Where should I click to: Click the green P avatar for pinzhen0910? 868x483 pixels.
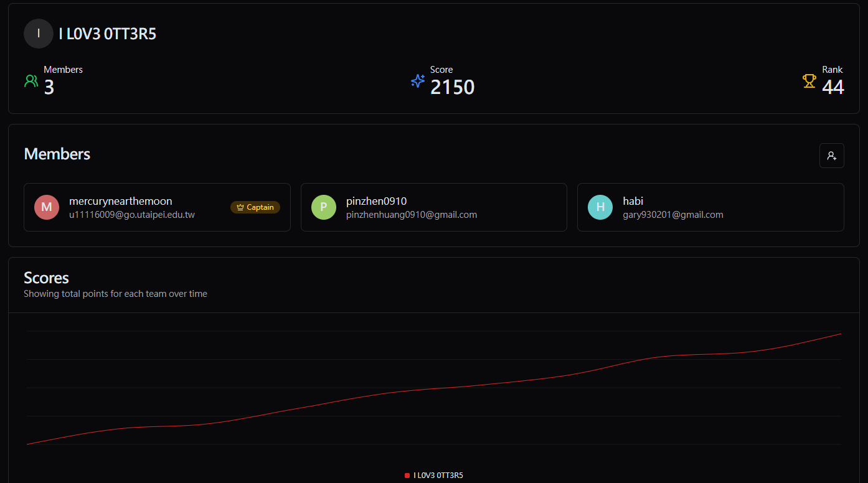coord(324,207)
